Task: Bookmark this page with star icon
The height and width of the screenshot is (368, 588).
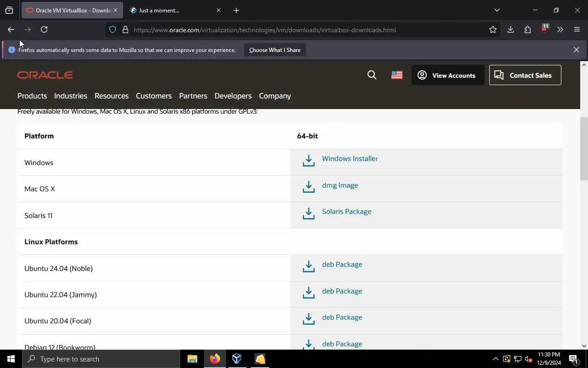Action: [493, 30]
